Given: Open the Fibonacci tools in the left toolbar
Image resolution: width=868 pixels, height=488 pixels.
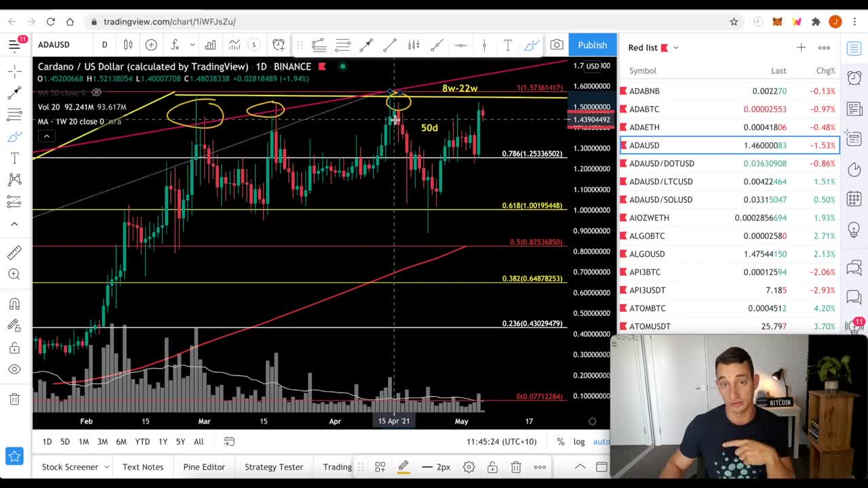Looking at the screenshot, I should pos(14,115).
